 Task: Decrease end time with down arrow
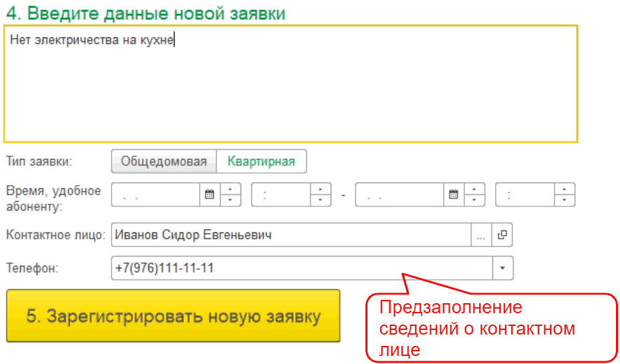(565, 200)
